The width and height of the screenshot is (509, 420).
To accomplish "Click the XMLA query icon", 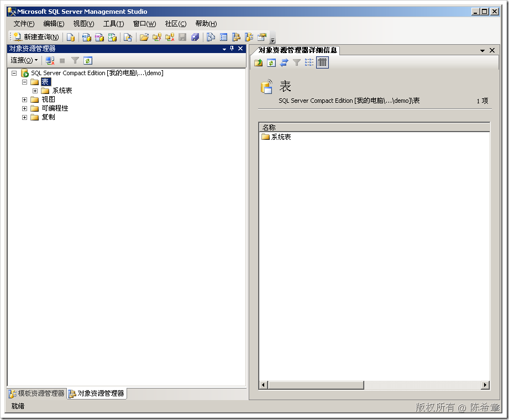I will [112, 38].
